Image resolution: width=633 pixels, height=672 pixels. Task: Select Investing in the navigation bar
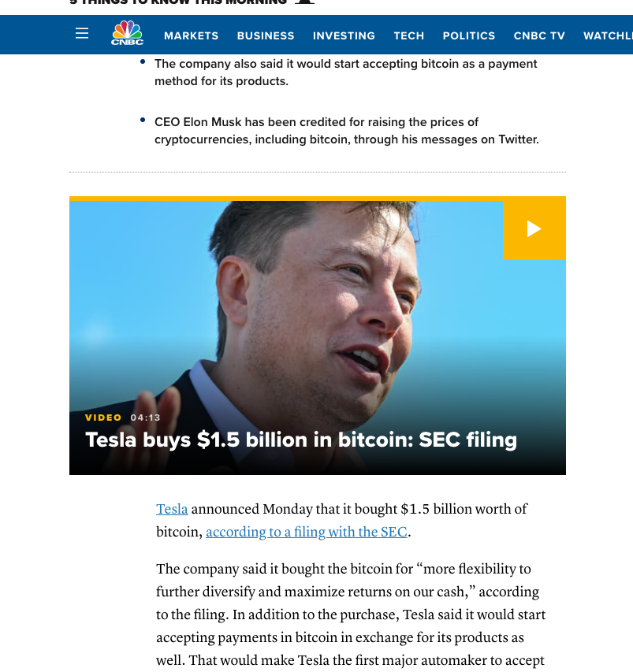click(x=344, y=35)
